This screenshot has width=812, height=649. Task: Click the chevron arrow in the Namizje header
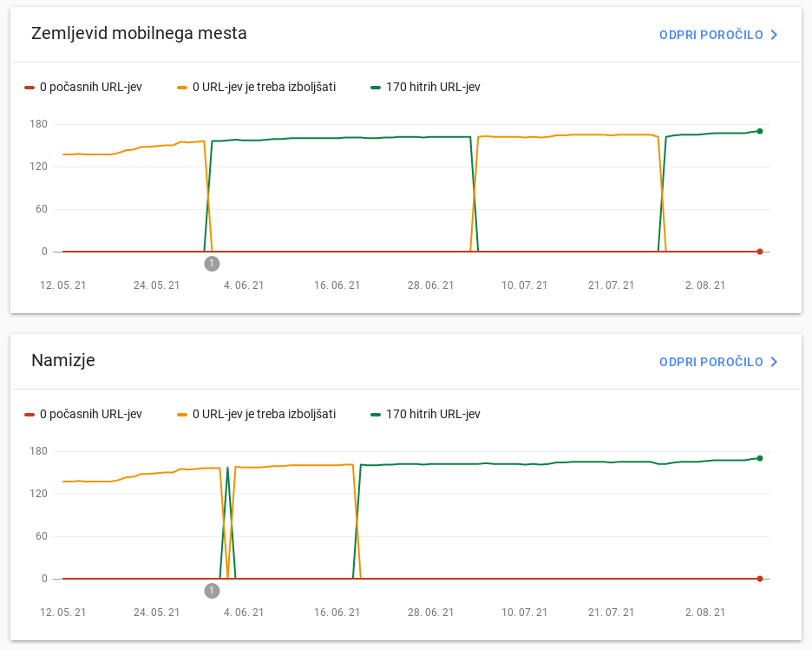(775, 362)
